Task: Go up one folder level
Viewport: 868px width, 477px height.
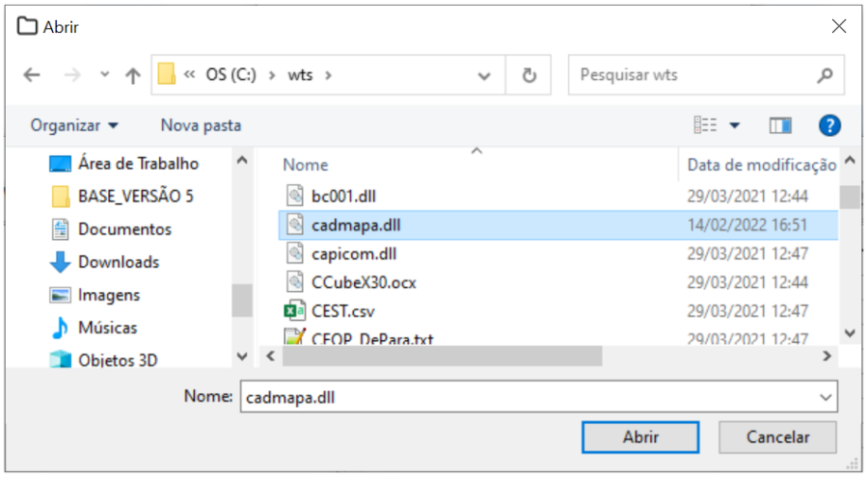Action: (133, 75)
